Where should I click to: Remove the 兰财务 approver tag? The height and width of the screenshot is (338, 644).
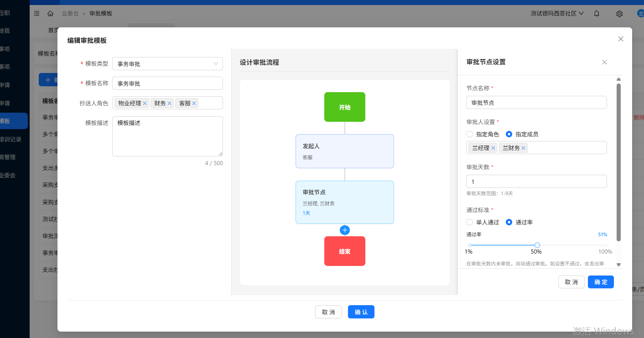pos(524,148)
